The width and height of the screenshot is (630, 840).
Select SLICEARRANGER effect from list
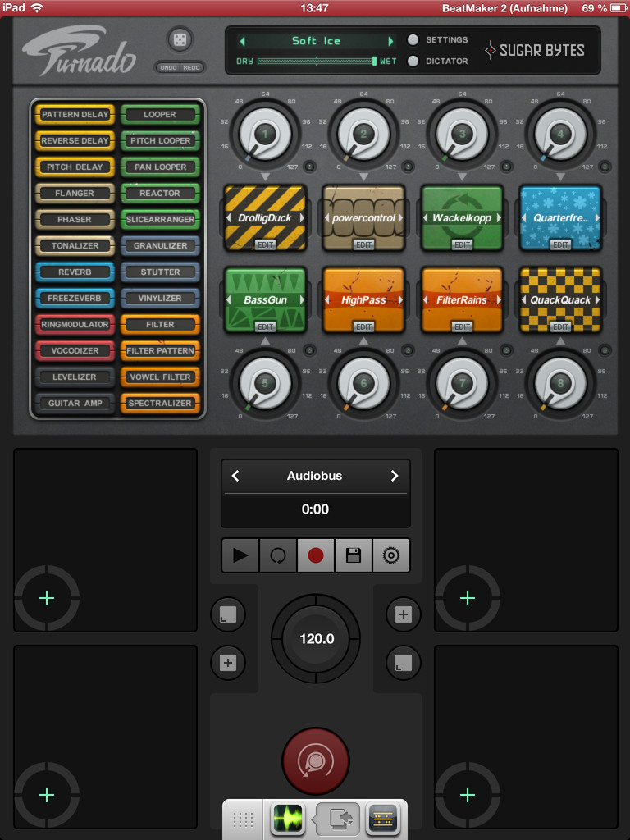[x=160, y=219]
